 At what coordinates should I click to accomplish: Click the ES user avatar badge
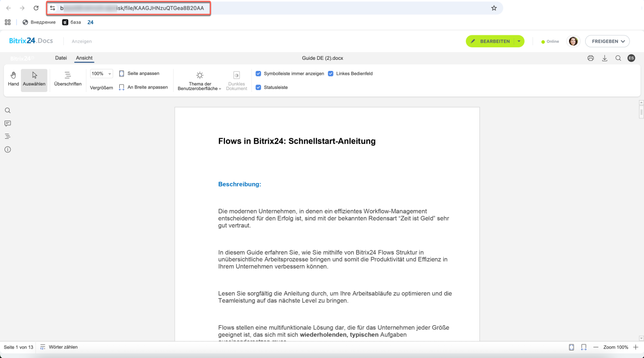pyautogui.click(x=631, y=58)
